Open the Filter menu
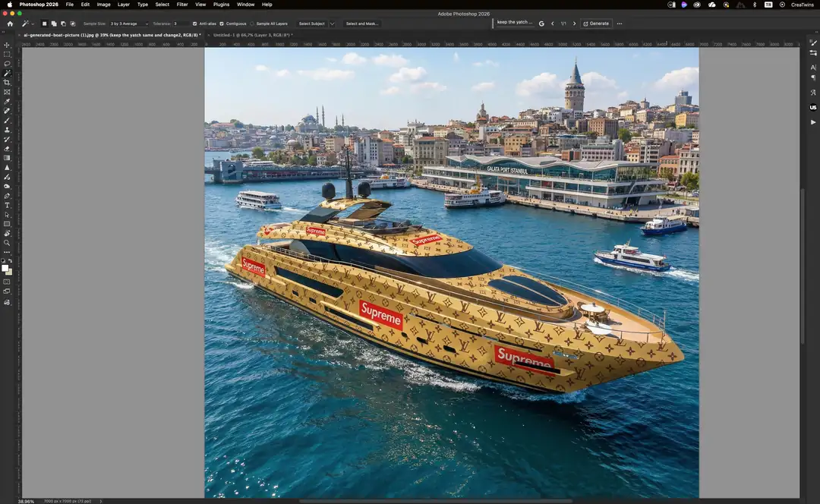The height and width of the screenshot is (504, 820). (x=181, y=5)
